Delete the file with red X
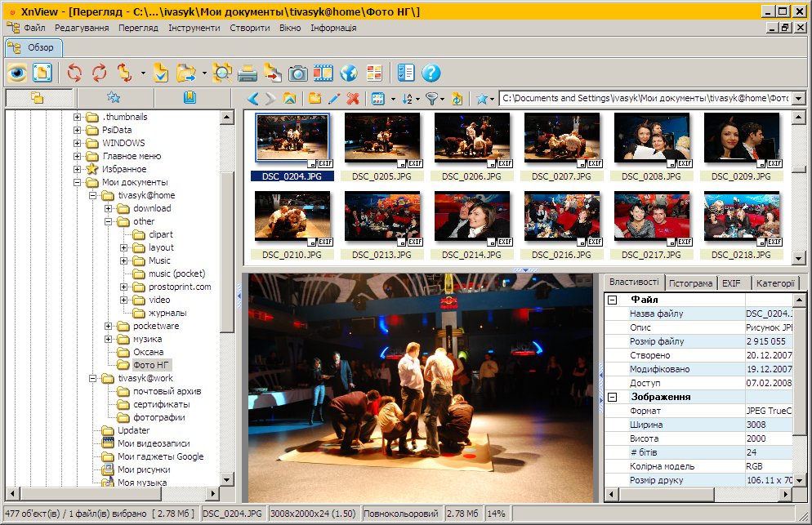Screen dimensions: 812x525 coord(353,98)
